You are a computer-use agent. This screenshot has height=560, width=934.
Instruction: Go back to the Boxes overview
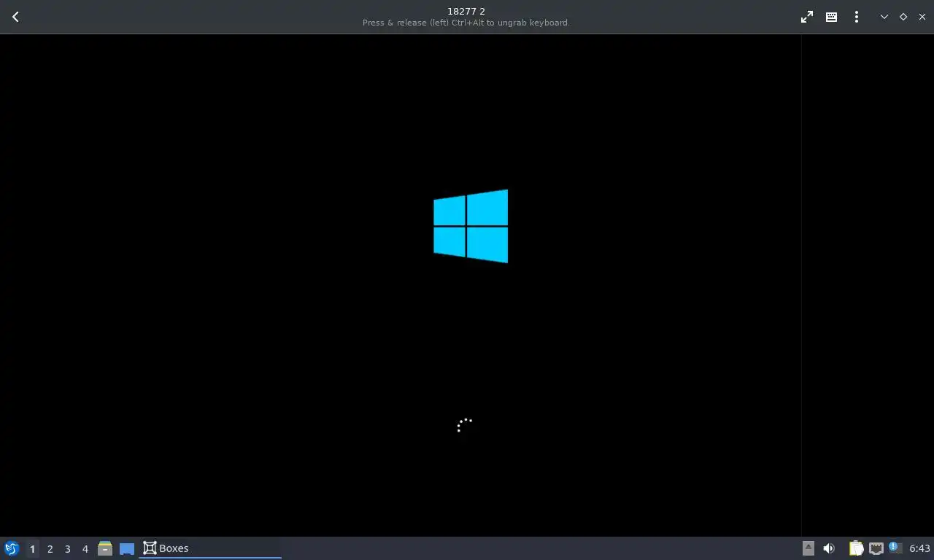tap(15, 17)
